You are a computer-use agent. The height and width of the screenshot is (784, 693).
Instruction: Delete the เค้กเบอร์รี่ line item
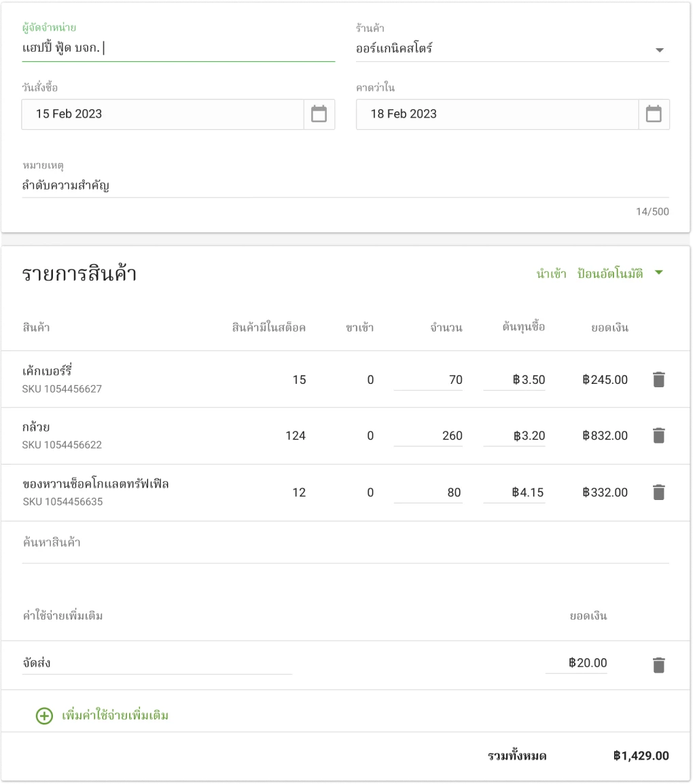(x=658, y=379)
